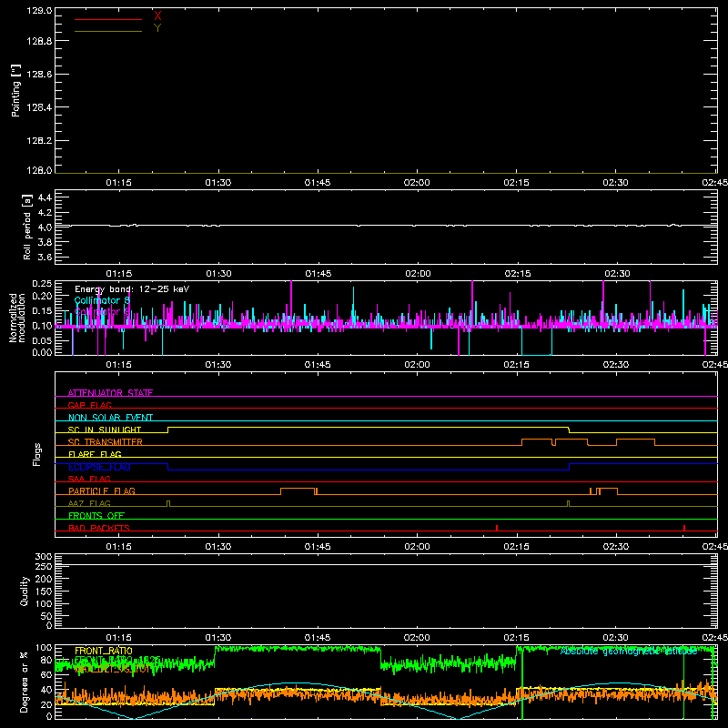
Task: Click the 128.0 tick label on Pointing axis
Action: [x=39, y=170]
